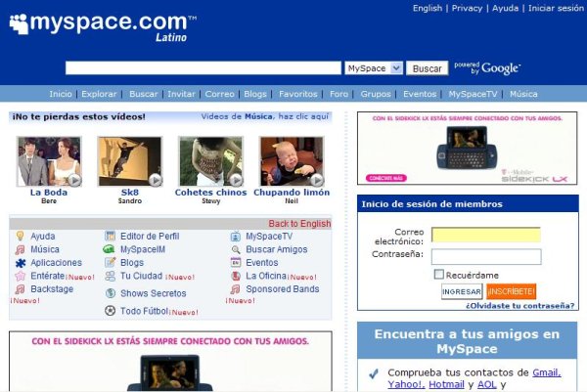Play the Chupando limón video
Viewport: 587px width, 392px height.
(292, 161)
